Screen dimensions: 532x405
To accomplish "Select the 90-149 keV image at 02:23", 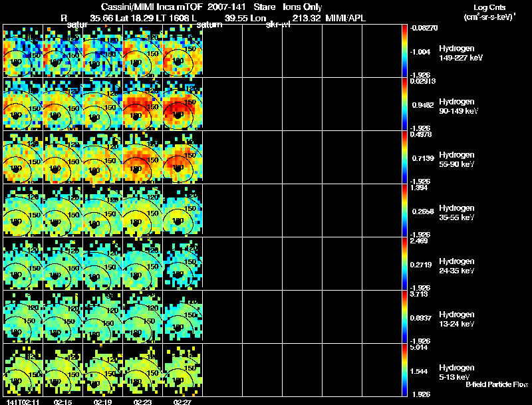I will [142, 104].
